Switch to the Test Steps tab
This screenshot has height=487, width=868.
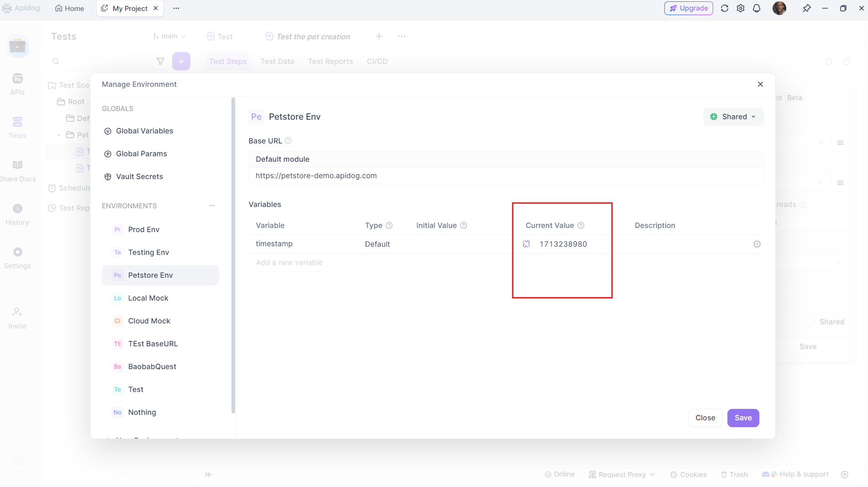[x=228, y=61]
